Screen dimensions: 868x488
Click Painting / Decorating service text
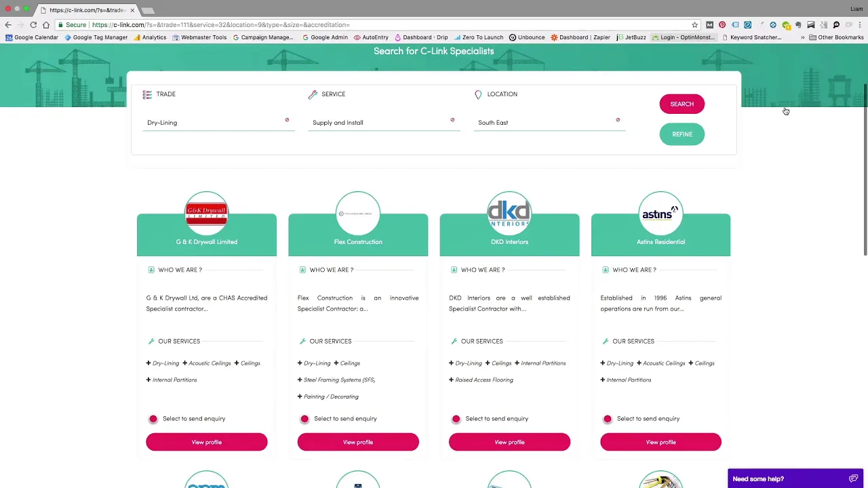click(331, 396)
